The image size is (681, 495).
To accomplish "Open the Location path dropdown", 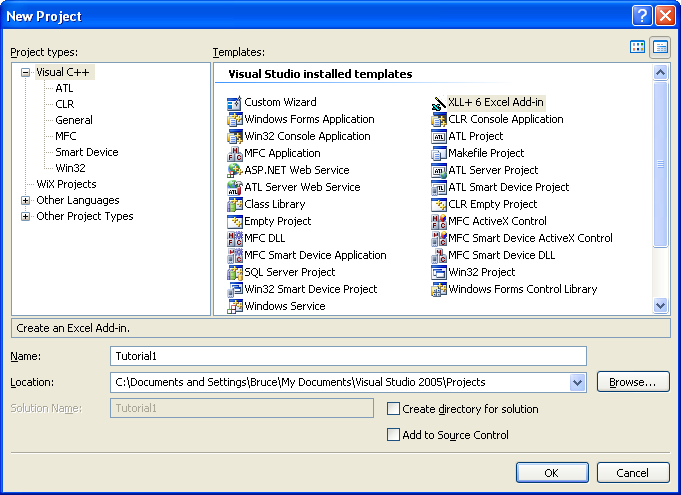I will 577,383.
